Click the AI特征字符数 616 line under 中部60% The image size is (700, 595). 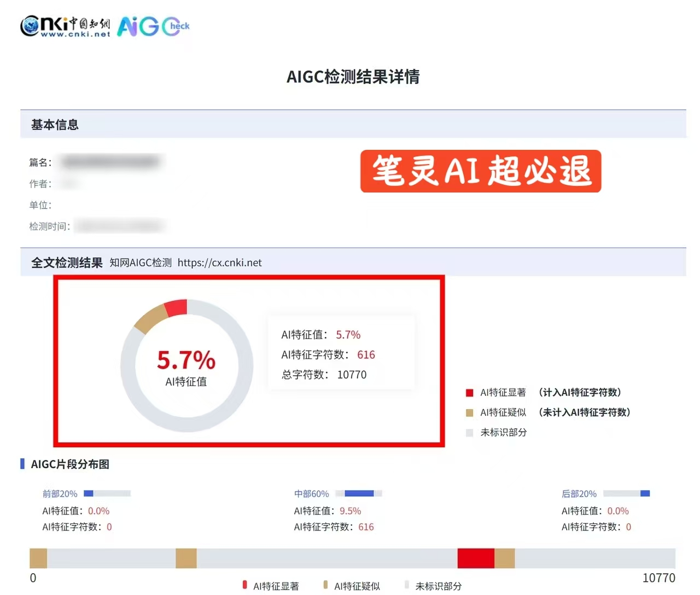pos(334,527)
